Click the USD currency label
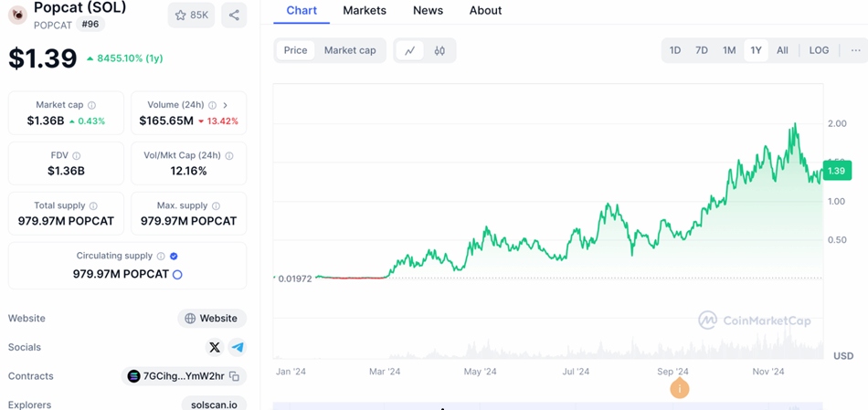 point(843,356)
